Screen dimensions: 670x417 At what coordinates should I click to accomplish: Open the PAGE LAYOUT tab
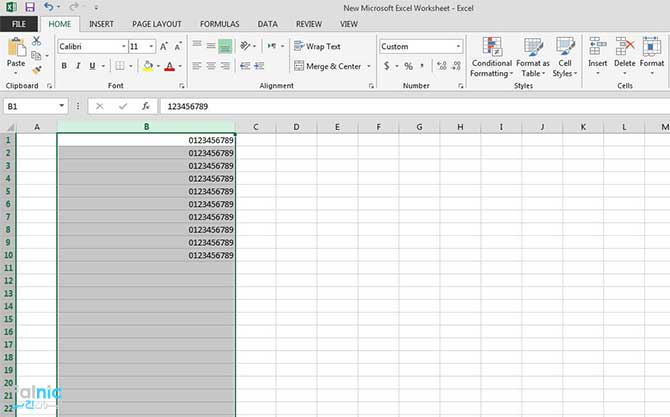(x=156, y=23)
